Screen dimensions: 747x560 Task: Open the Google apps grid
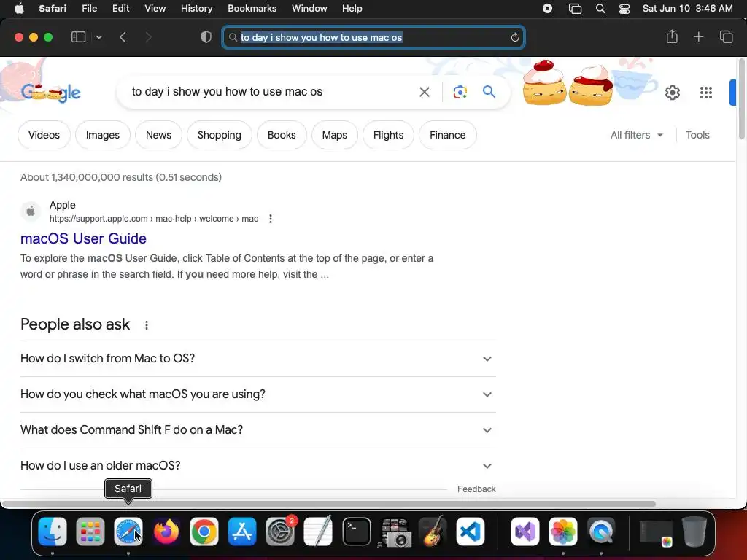[706, 93]
